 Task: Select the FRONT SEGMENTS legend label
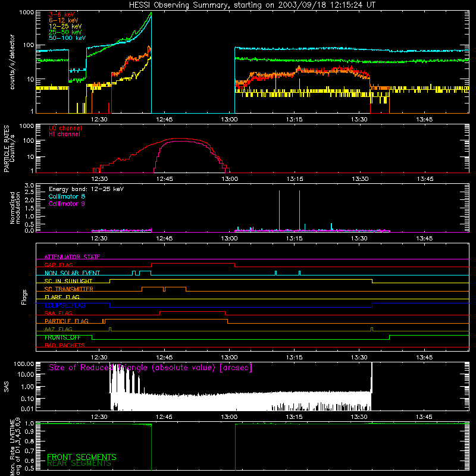82,457
